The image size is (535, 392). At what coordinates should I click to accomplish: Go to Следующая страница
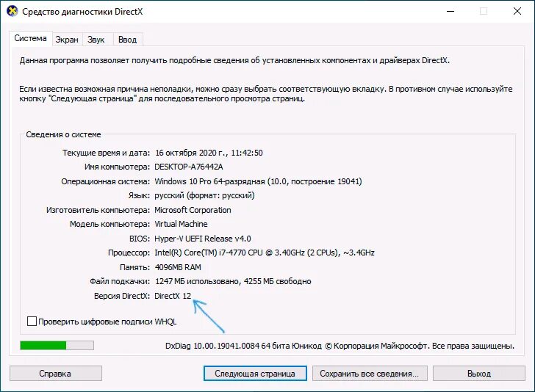[x=255, y=373]
